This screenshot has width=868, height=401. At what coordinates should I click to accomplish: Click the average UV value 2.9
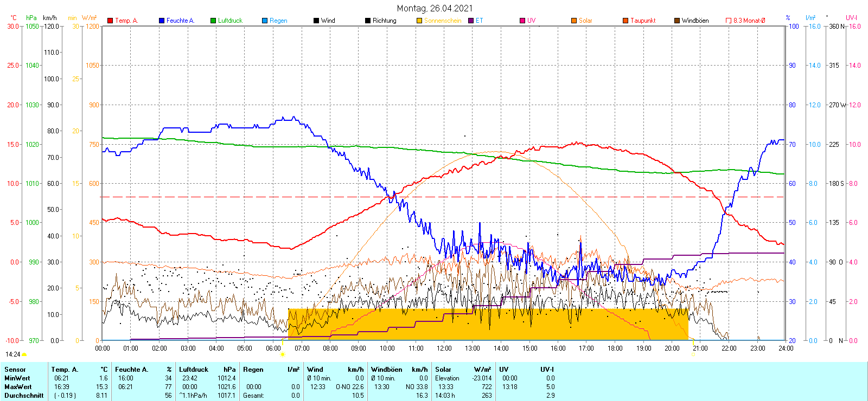[550, 396]
